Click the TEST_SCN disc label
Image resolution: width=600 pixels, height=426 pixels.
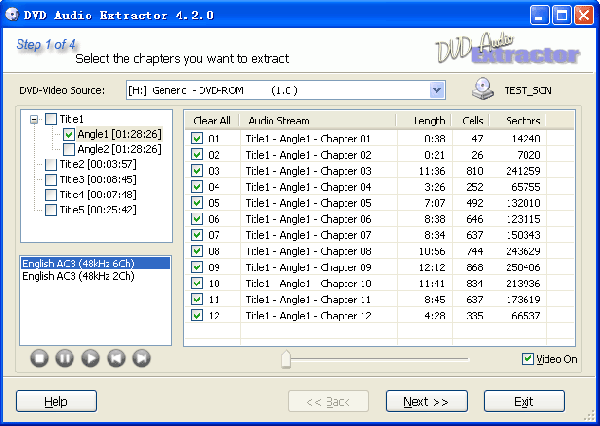(528, 91)
